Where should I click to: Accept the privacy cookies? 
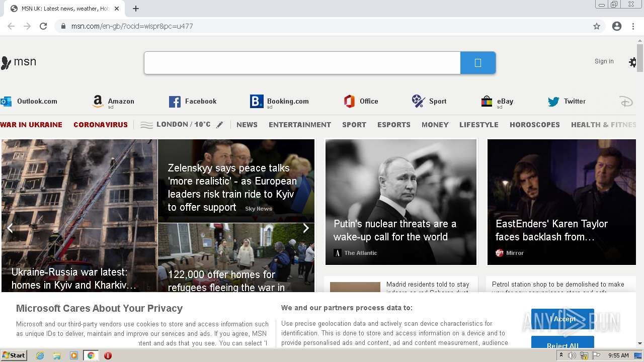(x=562, y=319)
